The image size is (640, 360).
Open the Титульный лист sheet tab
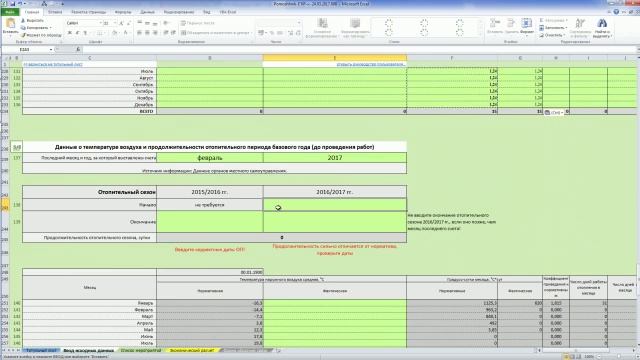click(41, 351)
